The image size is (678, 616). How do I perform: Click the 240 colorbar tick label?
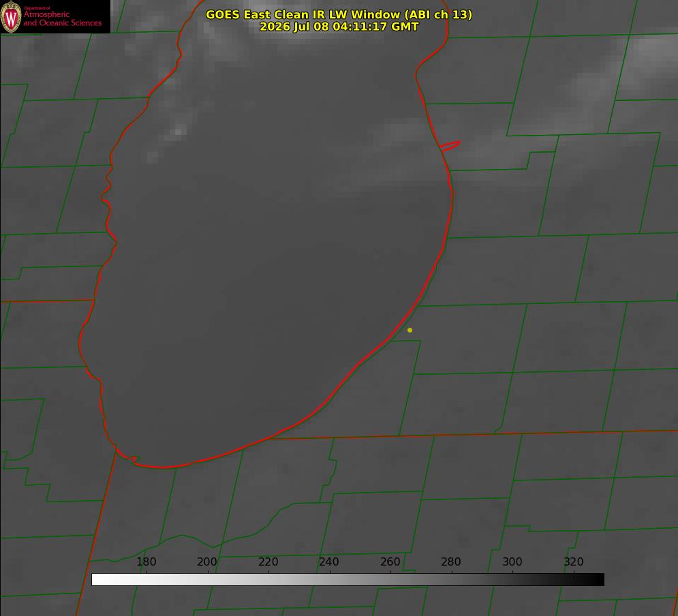click(x=329, y=561)
